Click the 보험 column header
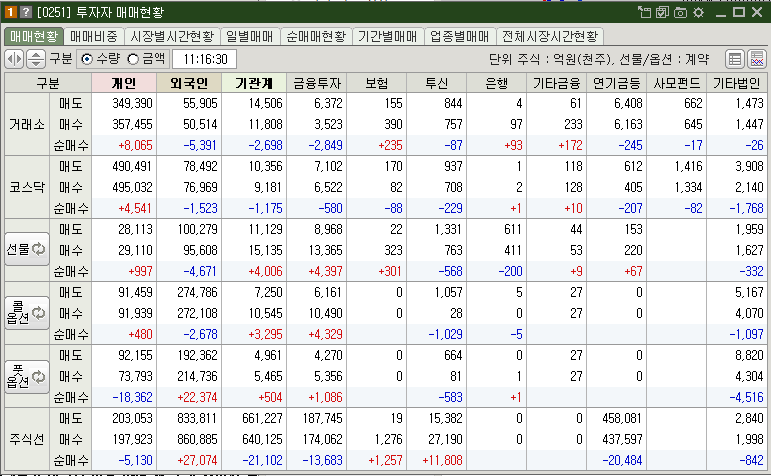The width and height of the screenshot is (771, 476). pos(377,83)
